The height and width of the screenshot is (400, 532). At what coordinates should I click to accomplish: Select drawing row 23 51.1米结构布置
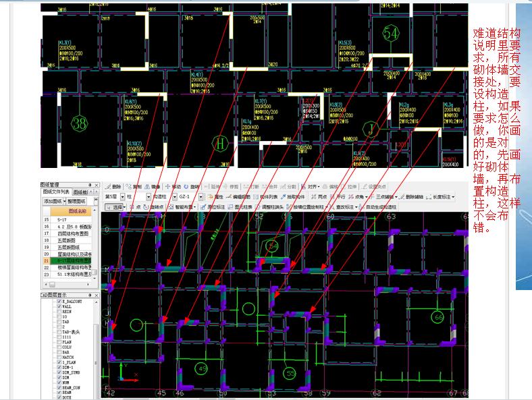click(68, 275)
